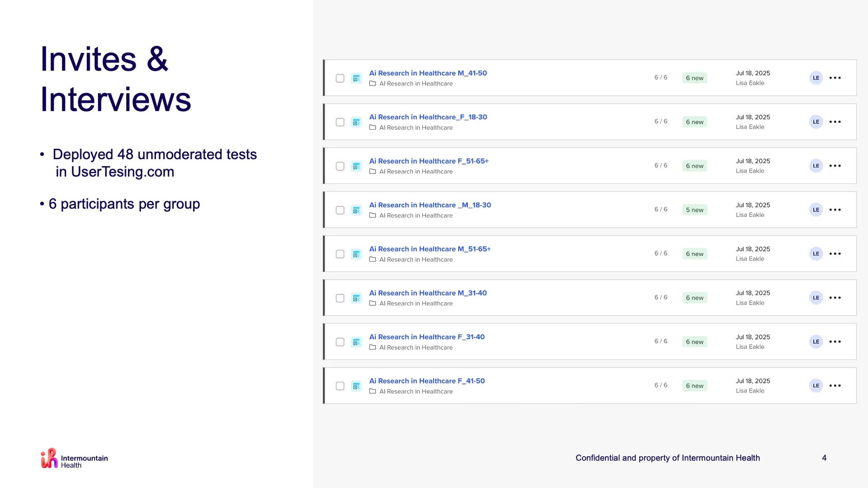The width and height of the screenshot is (868, 488).
Task: Click the 6 / 6 count on F_18-30 row
Action: pyautogui.click(x=660, y=122)
